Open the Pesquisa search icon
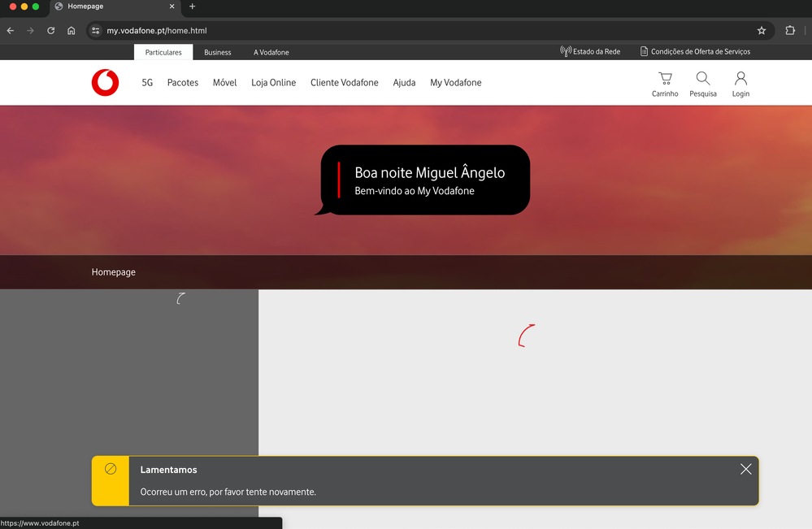812x529 pixels. [x=702, y=82]
